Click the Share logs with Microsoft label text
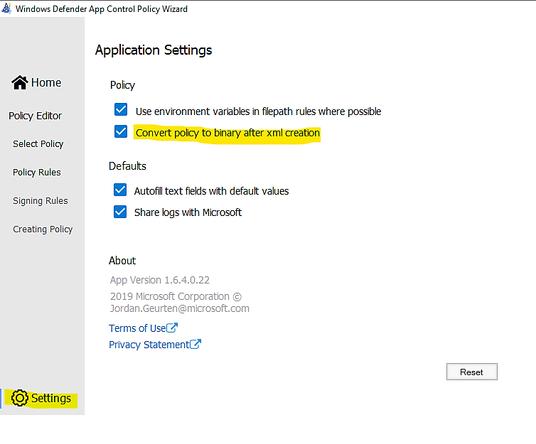Screen dimensions: 536x444 tap(188, 213)
